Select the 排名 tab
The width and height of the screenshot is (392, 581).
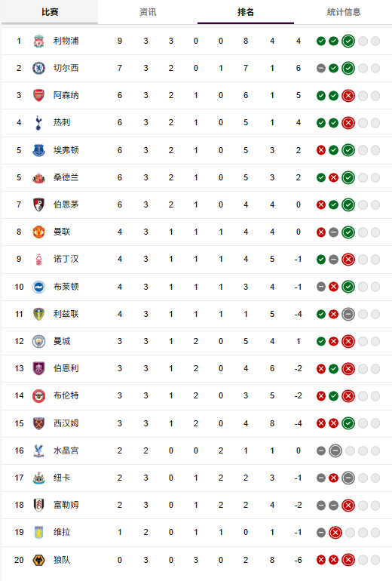tap(246, 12)
